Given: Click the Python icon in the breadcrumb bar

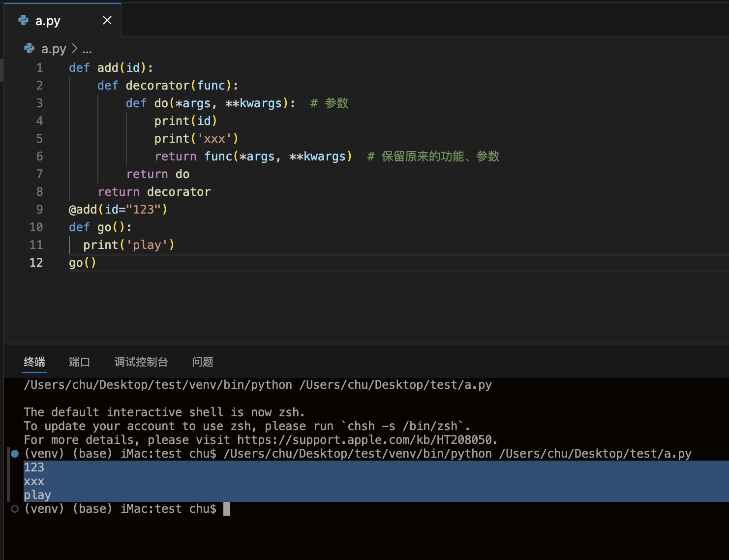Looking at the screenshot, I should tap(29, 48).
